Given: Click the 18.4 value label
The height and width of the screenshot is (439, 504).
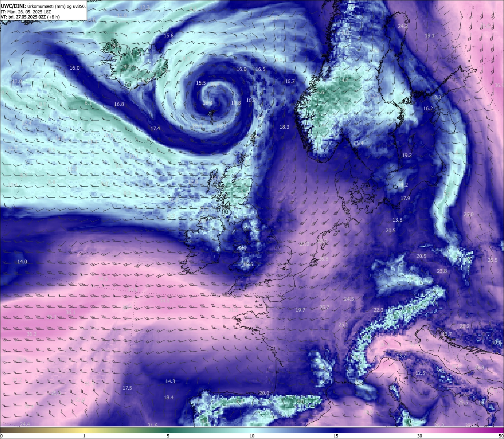Looking at the screenshot, I should [169, 397].
